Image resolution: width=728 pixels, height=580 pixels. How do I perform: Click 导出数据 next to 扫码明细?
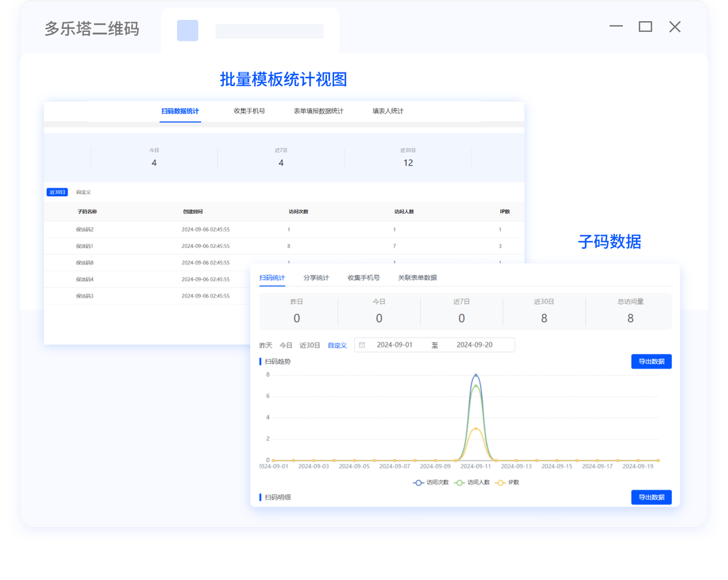tap(651, 497)
